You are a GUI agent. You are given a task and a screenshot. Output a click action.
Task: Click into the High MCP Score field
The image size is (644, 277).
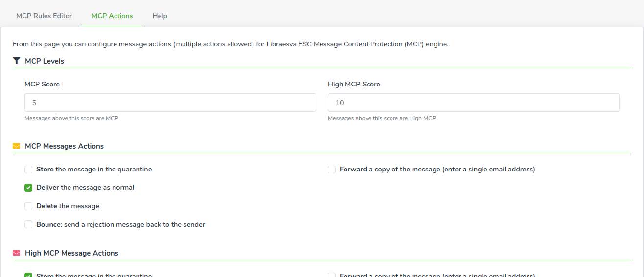click(474, 103)
